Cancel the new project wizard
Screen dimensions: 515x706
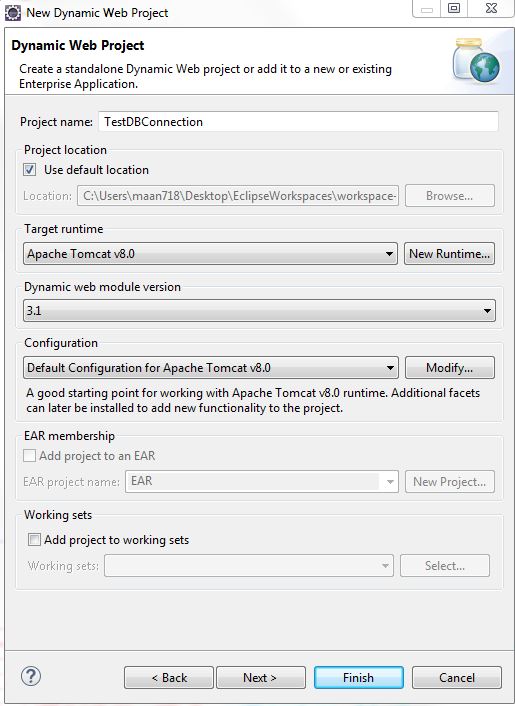point(456,678)
